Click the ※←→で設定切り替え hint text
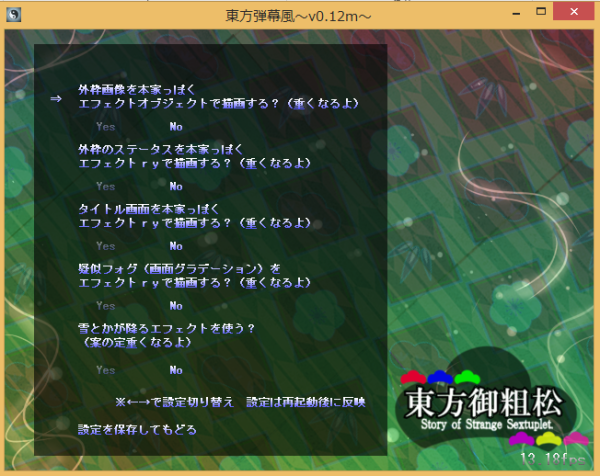The width and height of the screenshot is (600, 476). [x=174, y=402]
